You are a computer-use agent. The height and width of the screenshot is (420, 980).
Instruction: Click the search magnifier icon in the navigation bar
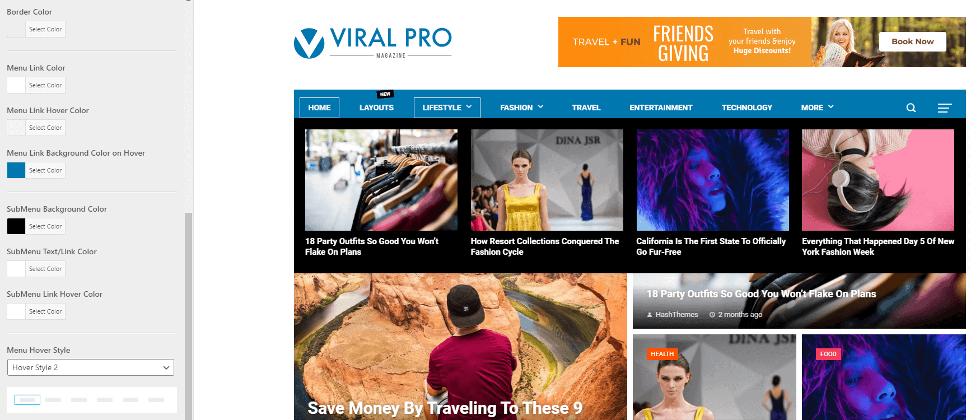click(911, 108)
